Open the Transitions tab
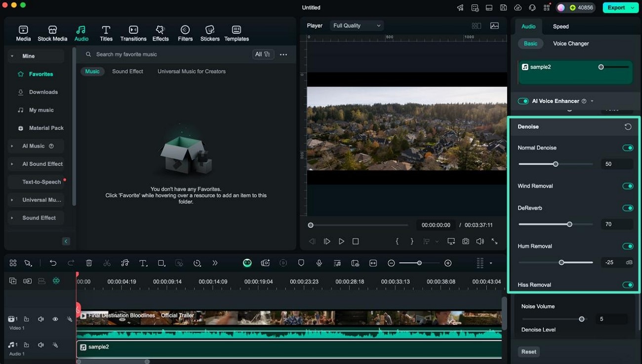642x364 pixels. coord(133,33)
